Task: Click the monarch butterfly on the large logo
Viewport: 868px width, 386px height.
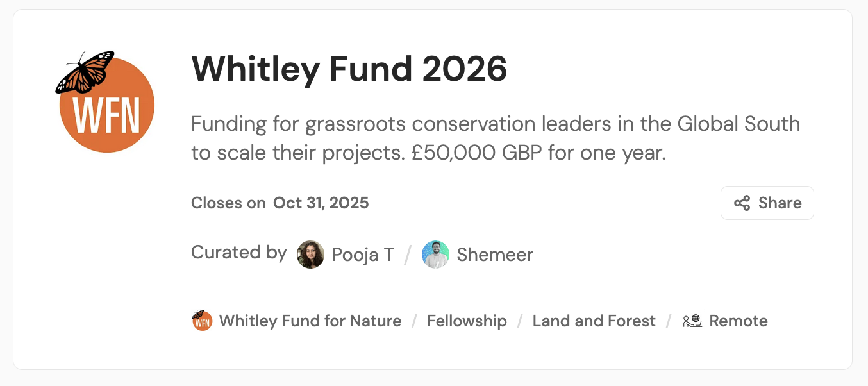Action: point(84,71)
